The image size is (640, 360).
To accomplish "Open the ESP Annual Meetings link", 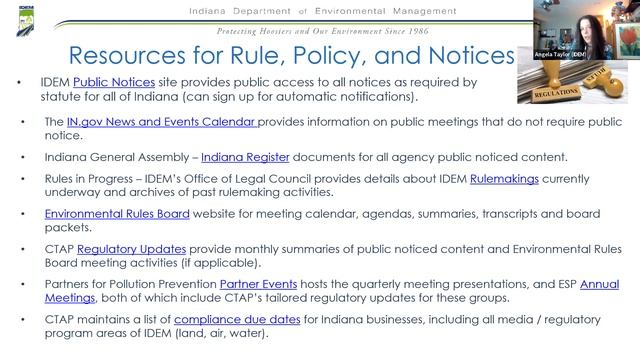I will pyautogui.click(x=599, y=284).
